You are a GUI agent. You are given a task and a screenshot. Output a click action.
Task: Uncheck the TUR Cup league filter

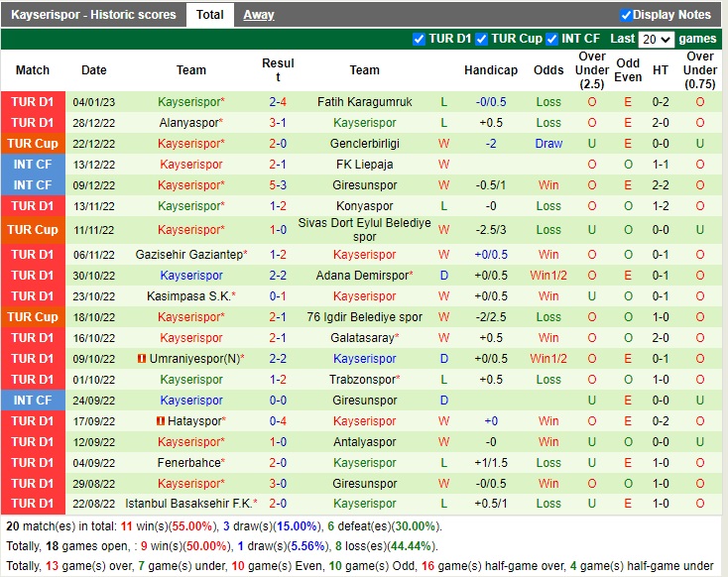(x=481, y=39)
